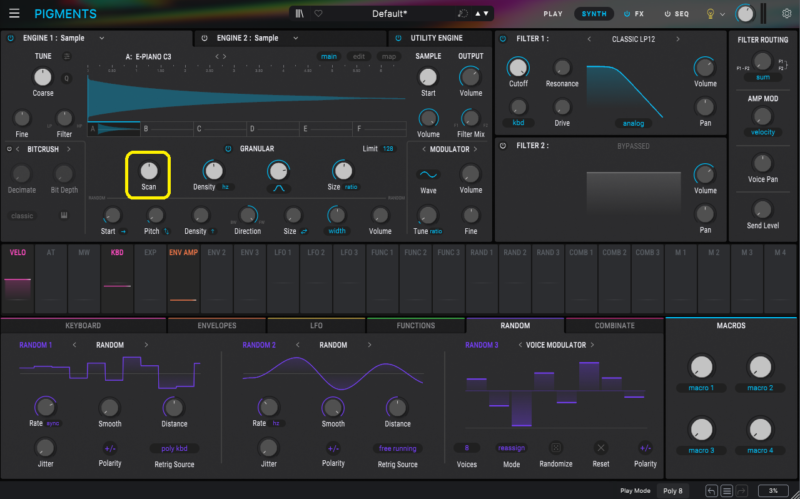Toggle SEQ power button in top bar
Viewport: 800px width, 499px height.
667,14
